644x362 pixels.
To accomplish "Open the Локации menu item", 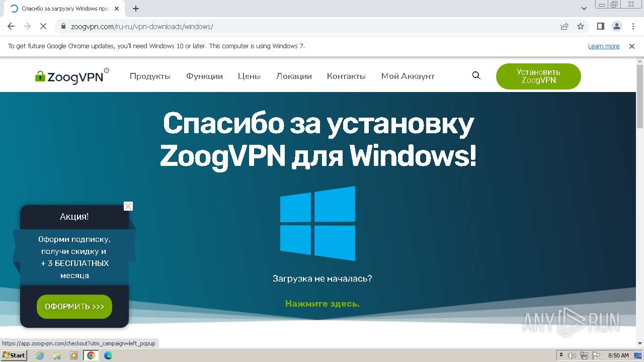I will [294, 76].
